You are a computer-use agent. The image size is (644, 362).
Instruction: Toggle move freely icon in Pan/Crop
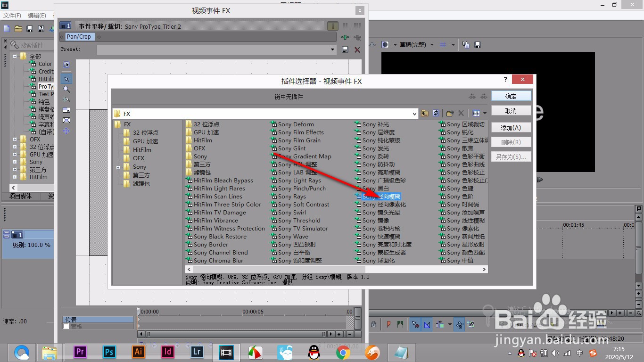tap(66, 131)
